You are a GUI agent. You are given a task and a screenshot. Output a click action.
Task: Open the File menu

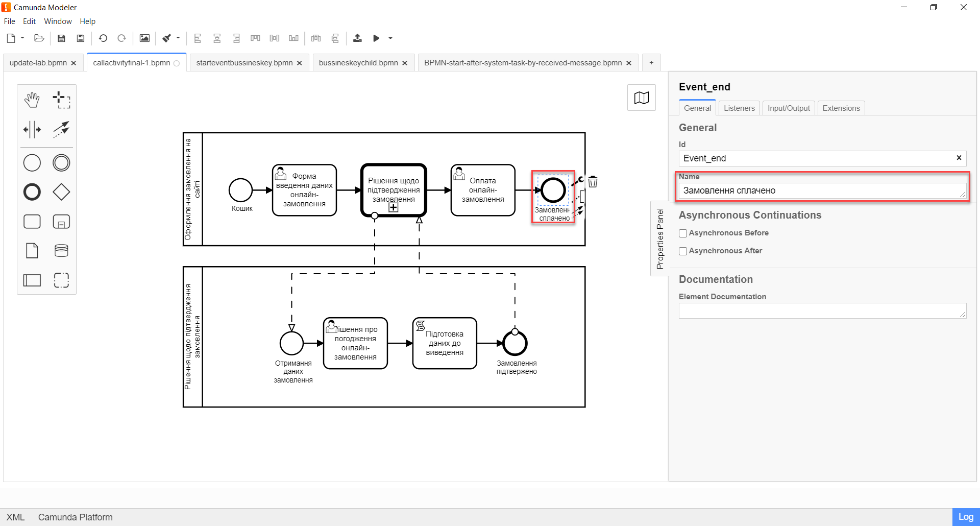[x=10, y=21]
